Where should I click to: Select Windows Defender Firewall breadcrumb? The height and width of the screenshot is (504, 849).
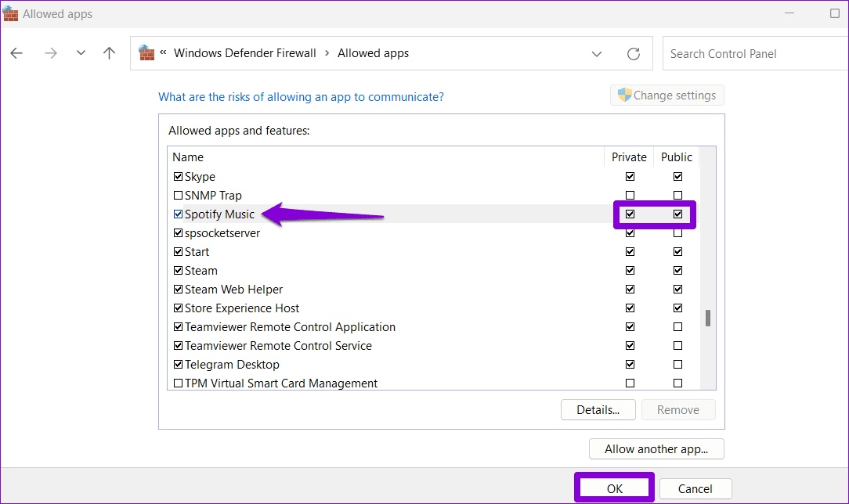pos(244,53)
